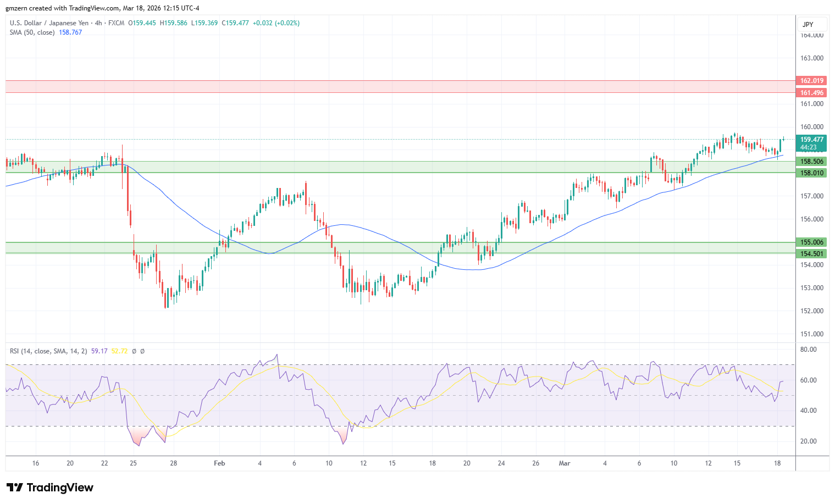
Task: Click the SMA value 158.767
Action: pyautogui.click(x=70, y=32)
